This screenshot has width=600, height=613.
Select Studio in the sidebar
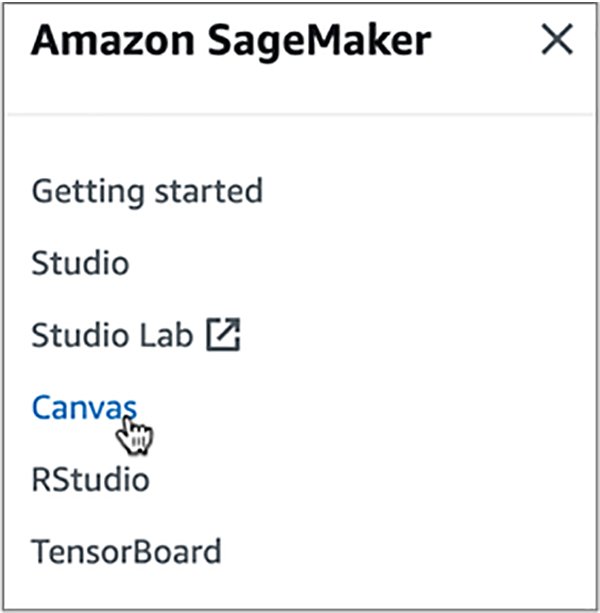(80, 264)
